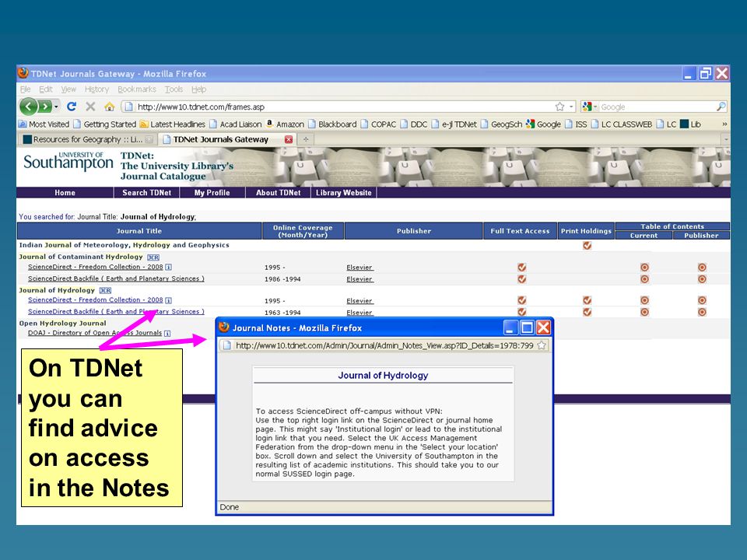Open current contents icon for Contaminant Hydrology 1995 row
The image size is (747, 560).
coord(644,267)
